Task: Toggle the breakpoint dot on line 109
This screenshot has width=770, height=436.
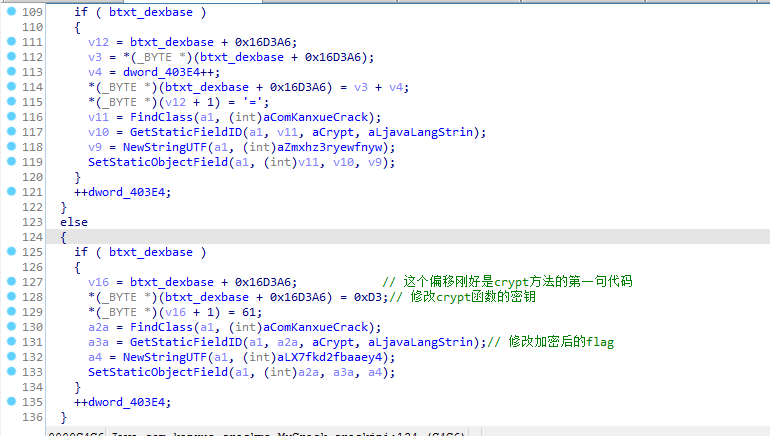Action: [x=11, y=11]
